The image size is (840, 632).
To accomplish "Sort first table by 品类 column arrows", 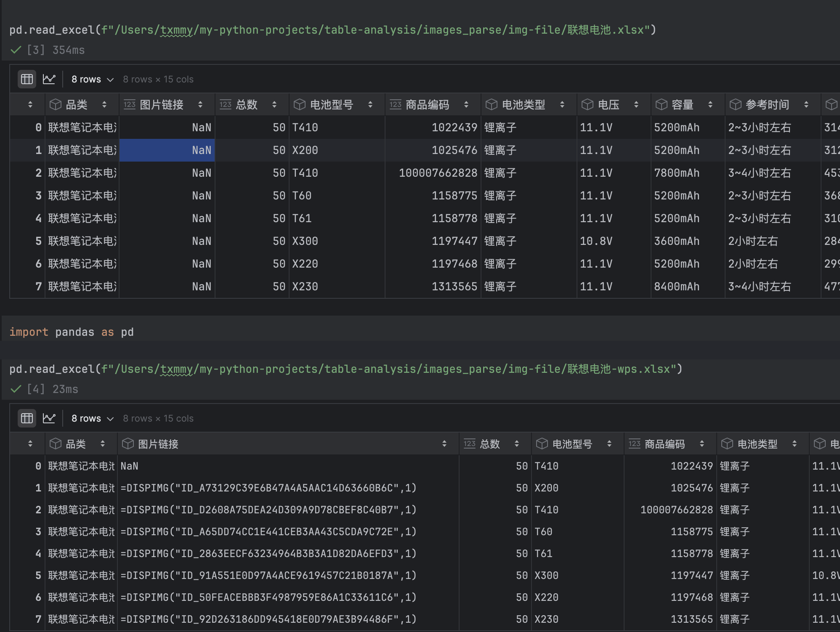I will pos(104,105).
